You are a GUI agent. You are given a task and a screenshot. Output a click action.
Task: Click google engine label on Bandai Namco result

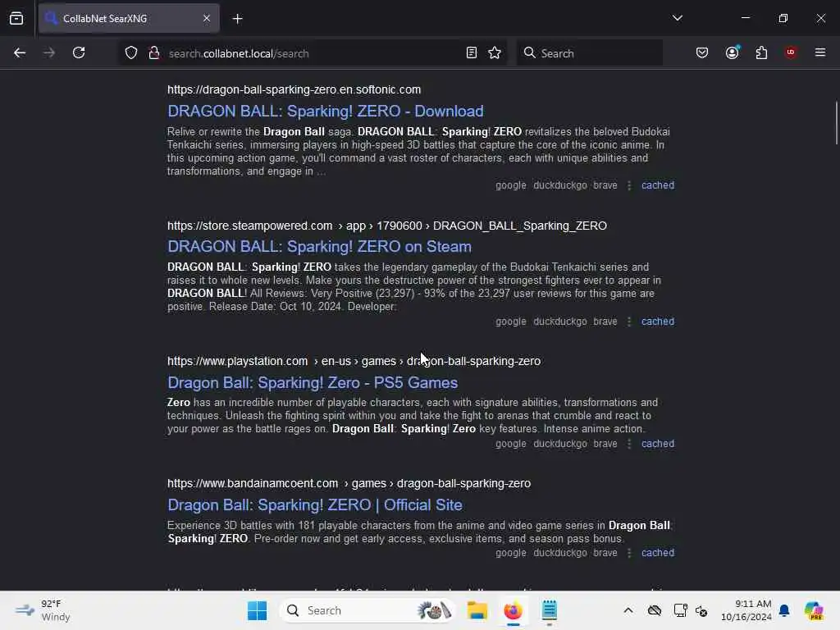point(510,553)
